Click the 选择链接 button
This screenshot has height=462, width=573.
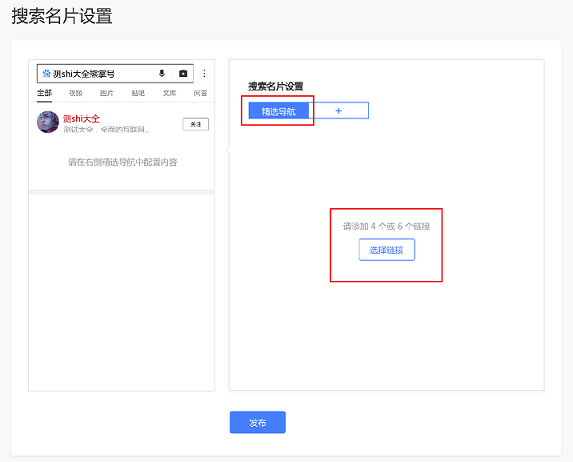coord(387,250)
